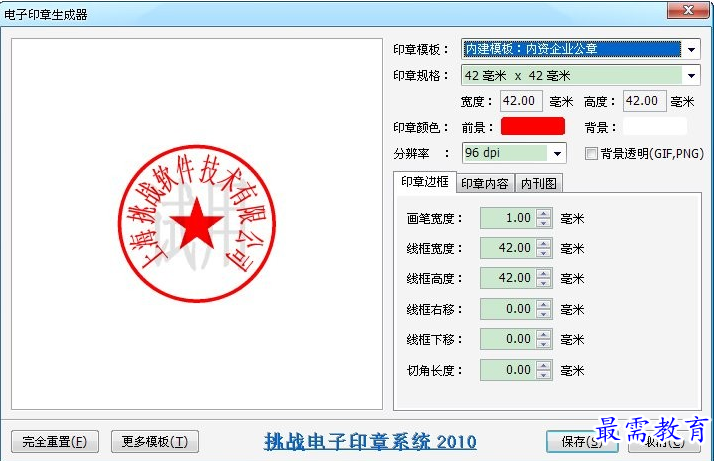
Task: Click the 印章模板： label text
Action: (421, 49)
